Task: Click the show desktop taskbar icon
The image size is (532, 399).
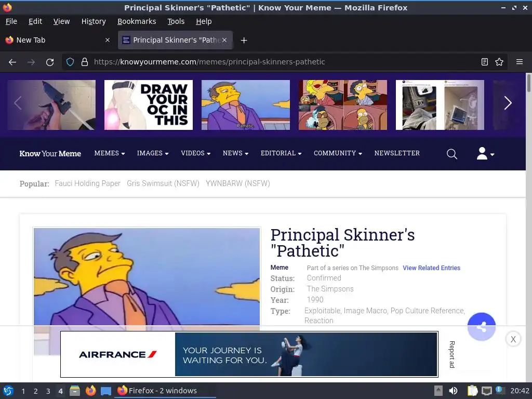Action: coord(106,391)
